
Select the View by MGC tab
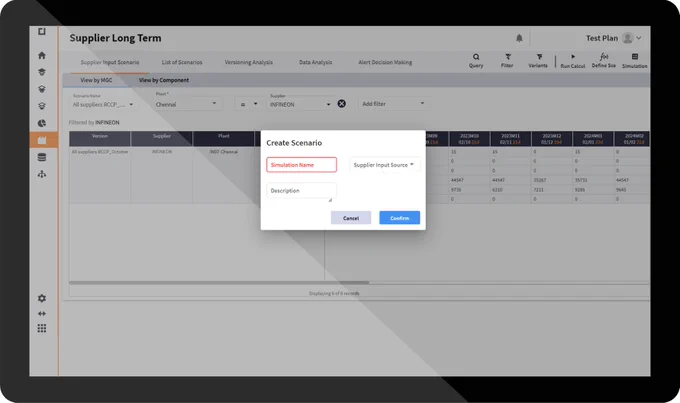pos(96,80)
